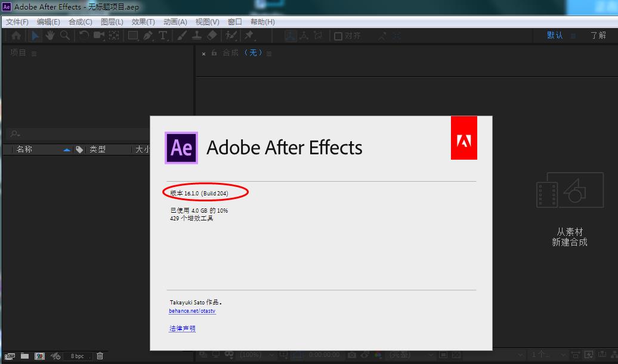Image resolution: width=618 pixels, height=364 pixels.
Task: Select the Zoom magnifier tool
Action: pos(65,36)
